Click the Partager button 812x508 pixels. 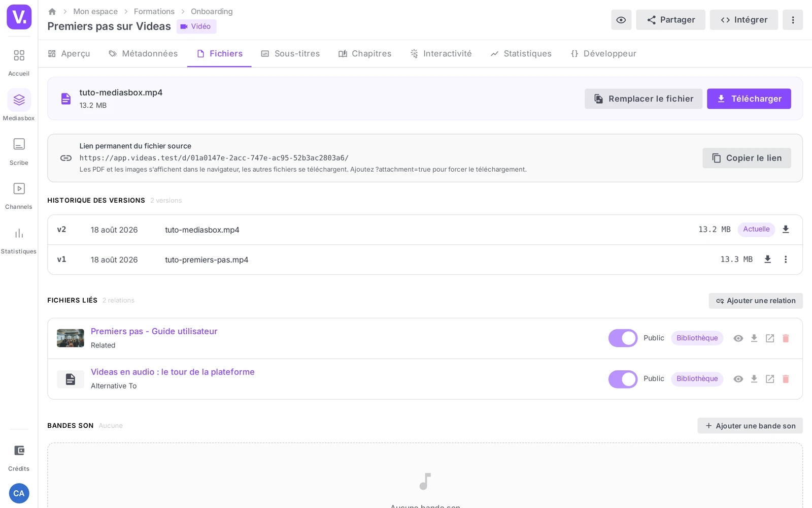click(x=670, y=20)
